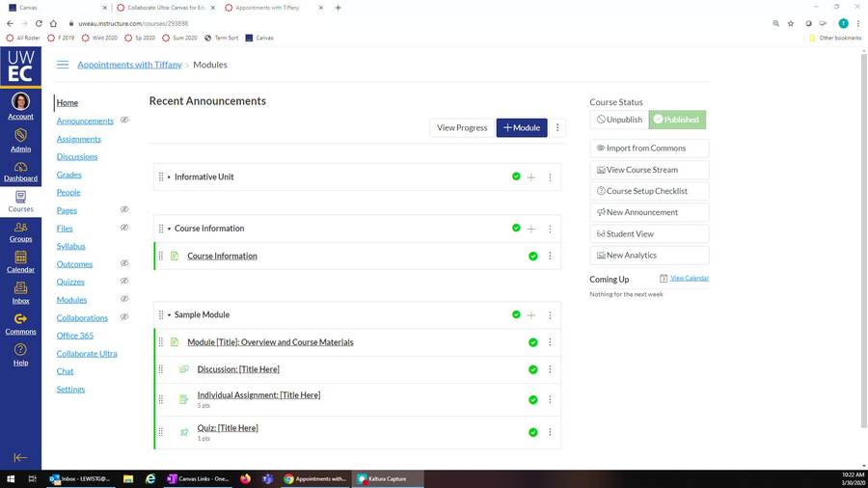Open Commons from the global navigation

(20, 324)
